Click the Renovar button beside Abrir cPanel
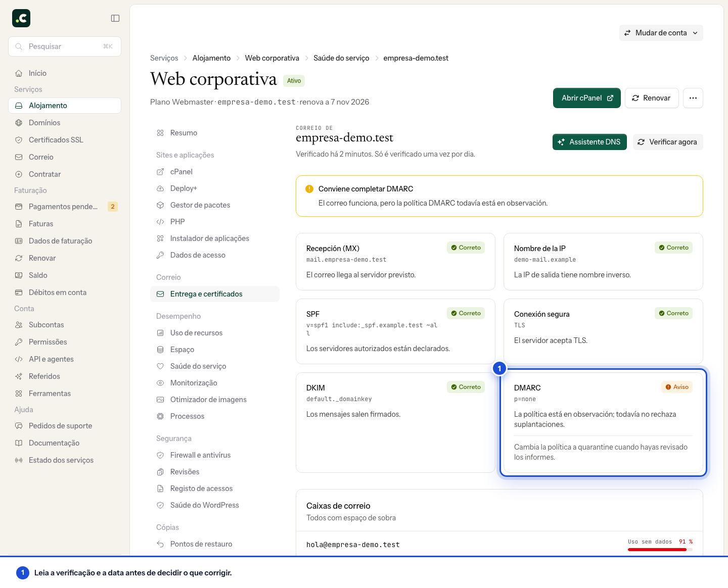 (x=652, y=98)
